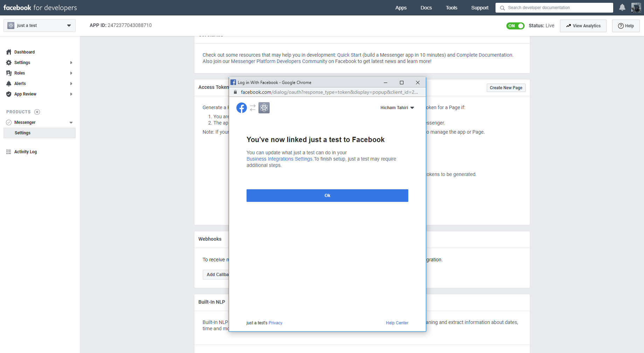This screenshot has height=353, width=644.
Task: Click the notifications bell icon
Action: pos(622,8)
